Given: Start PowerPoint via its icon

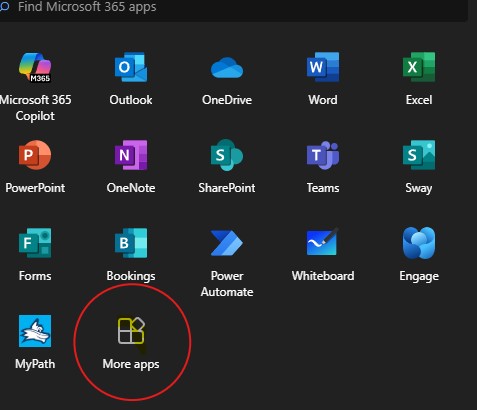Looking at the screenshot, I should (35, 155).
